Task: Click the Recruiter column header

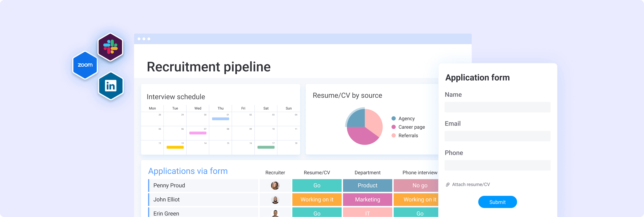Action: [x=275, y=173]
